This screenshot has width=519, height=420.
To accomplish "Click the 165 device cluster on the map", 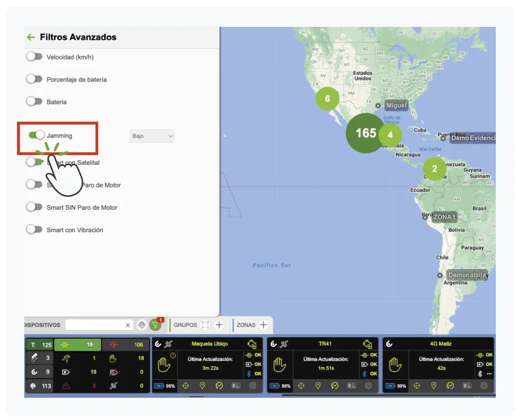I will tap(366, 133).
